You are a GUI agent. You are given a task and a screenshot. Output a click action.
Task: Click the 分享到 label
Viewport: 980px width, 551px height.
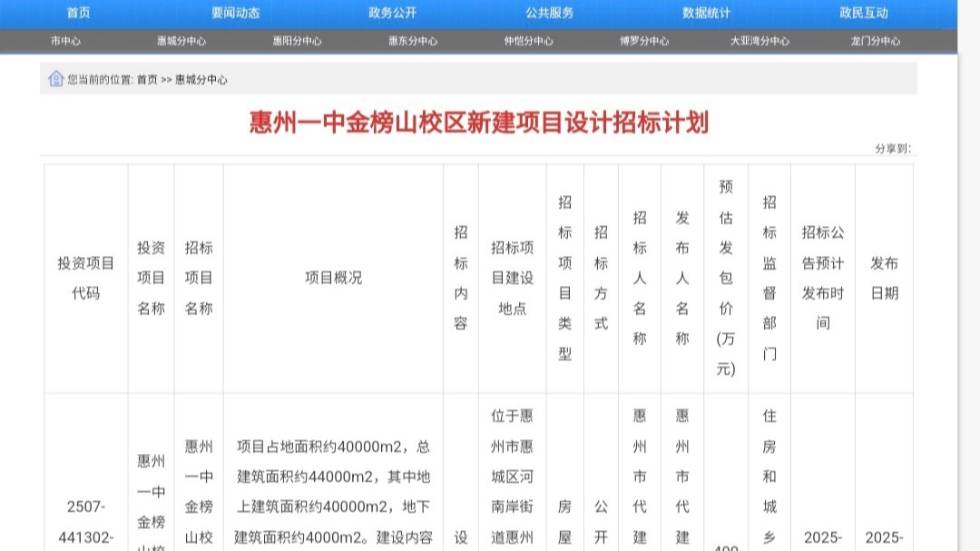[x=893, y=148]
